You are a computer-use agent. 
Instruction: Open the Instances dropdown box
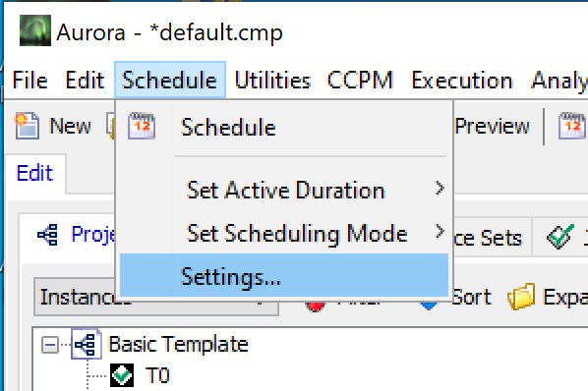point(156,297)
